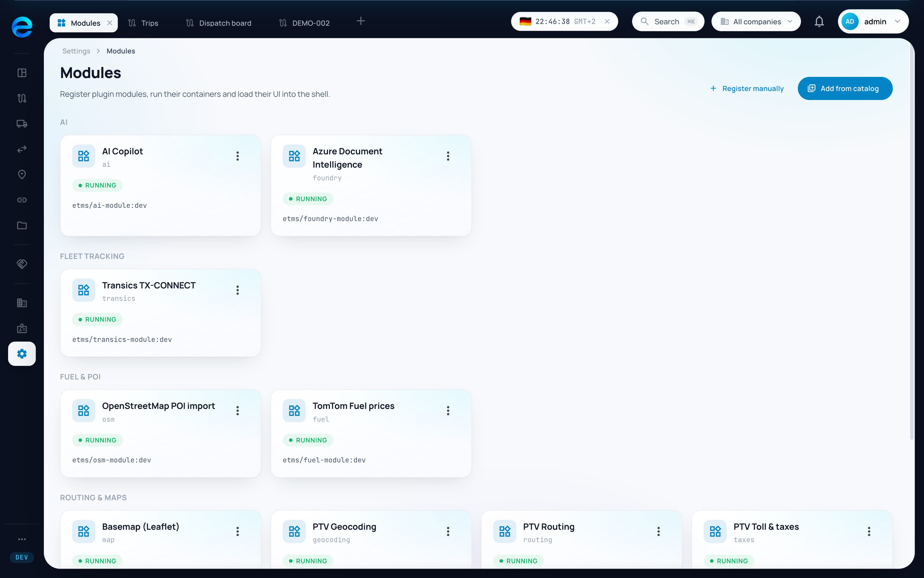Viewport: 924px width, 578px height.
Task: Open the dashboard layout icon in sidebar
Action: 22,73
